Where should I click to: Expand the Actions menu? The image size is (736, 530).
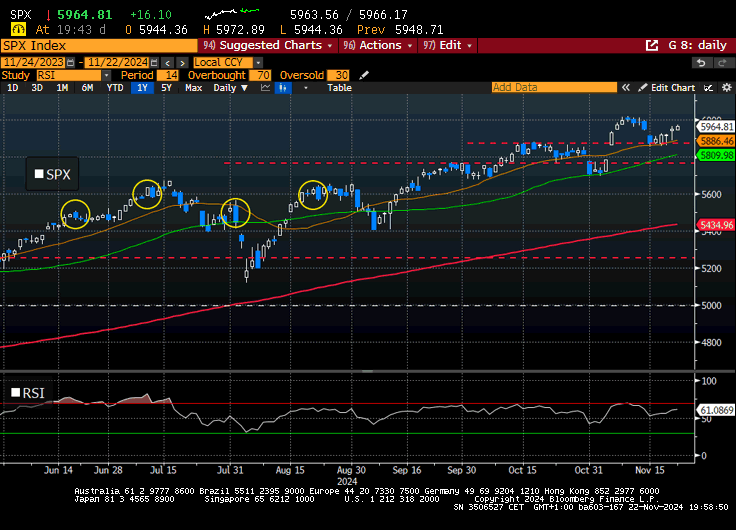(x=377, y=46)
